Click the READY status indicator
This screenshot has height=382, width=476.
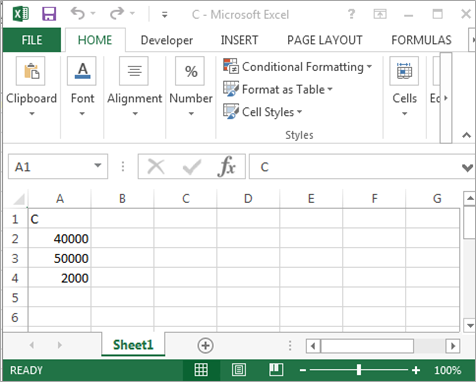pyautogui.click(x=26, y=370)
